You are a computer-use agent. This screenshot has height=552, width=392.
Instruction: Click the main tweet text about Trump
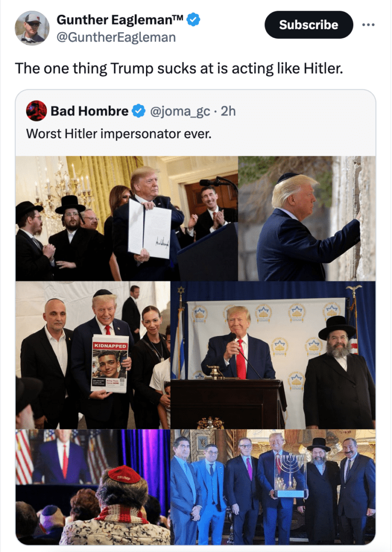coord(179,68)
